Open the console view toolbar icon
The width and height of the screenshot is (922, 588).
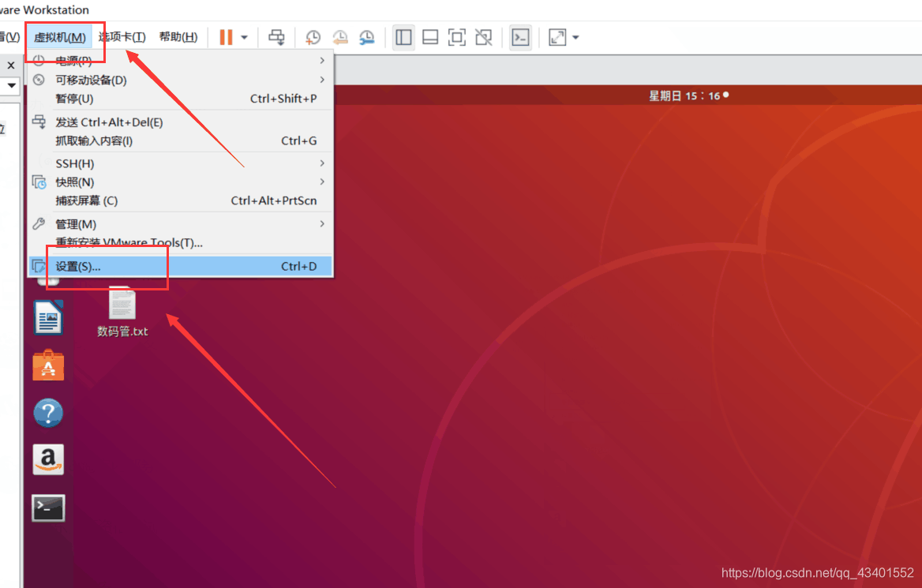[x=520, y=37]
